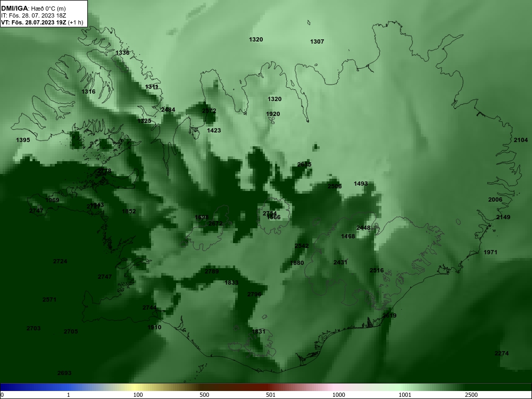Click the 'IT: Fös. 28. 07. 2023 18Z' line

point(33,15)
